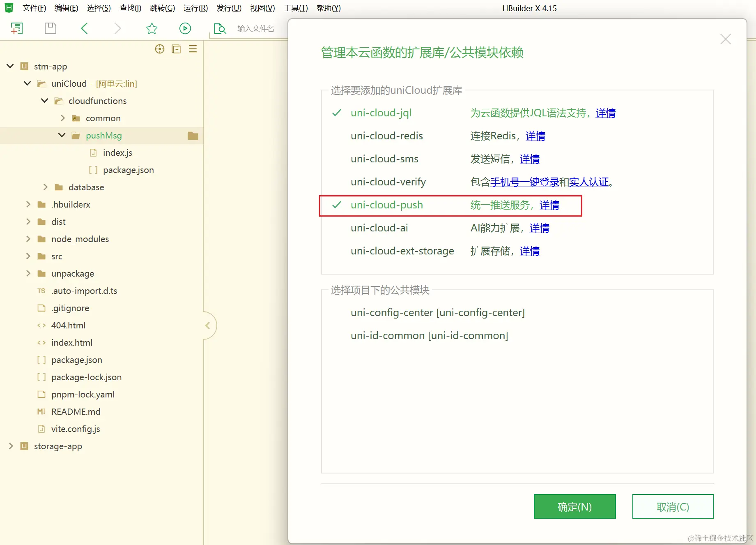Click the collapse all icon in project panel
Image resolution: width=756 pixels, height=545 pixels.
tap(176, 49)
